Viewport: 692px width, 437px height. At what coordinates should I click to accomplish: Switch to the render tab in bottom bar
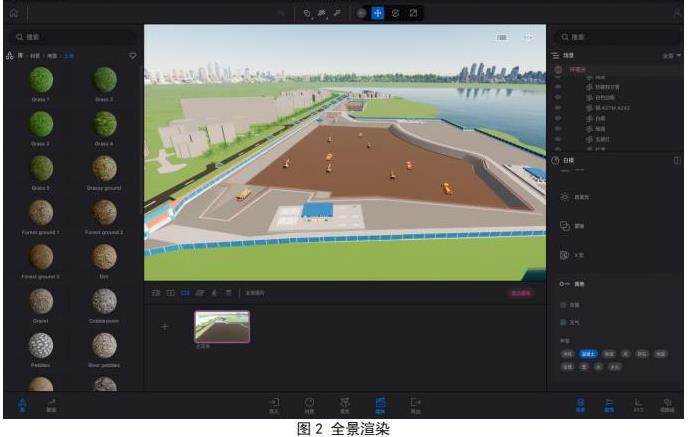click(x=380, y=403)
